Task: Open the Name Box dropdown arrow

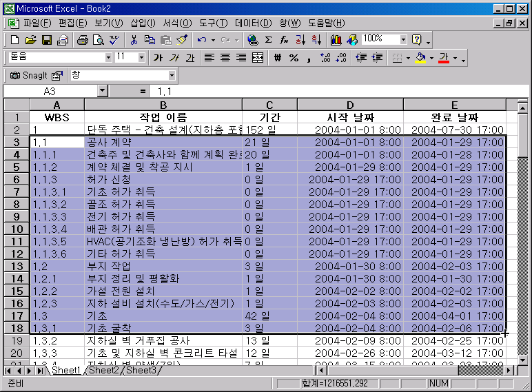Action: coord(103,91)
